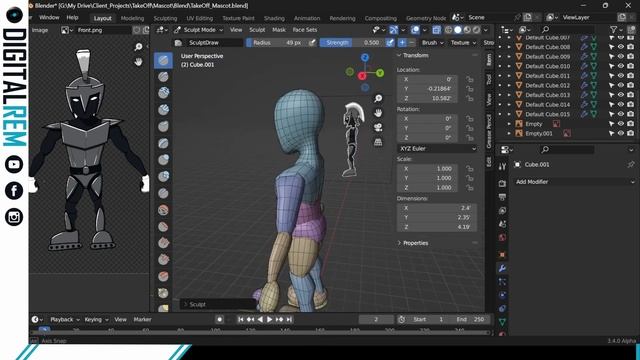This screenshot has width=640, height=360.
Task: Open the Object properties tab
Action: tap(502, 255)
